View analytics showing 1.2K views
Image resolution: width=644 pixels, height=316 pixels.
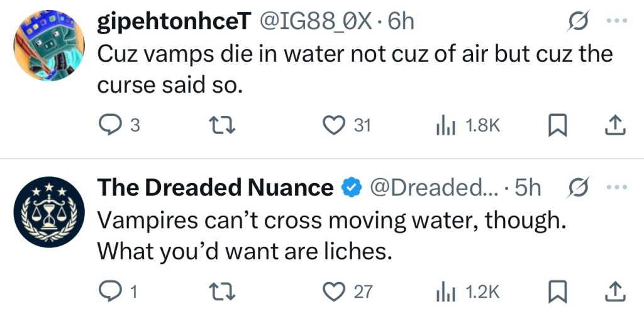pyautogui.click(x=444, y=291)
